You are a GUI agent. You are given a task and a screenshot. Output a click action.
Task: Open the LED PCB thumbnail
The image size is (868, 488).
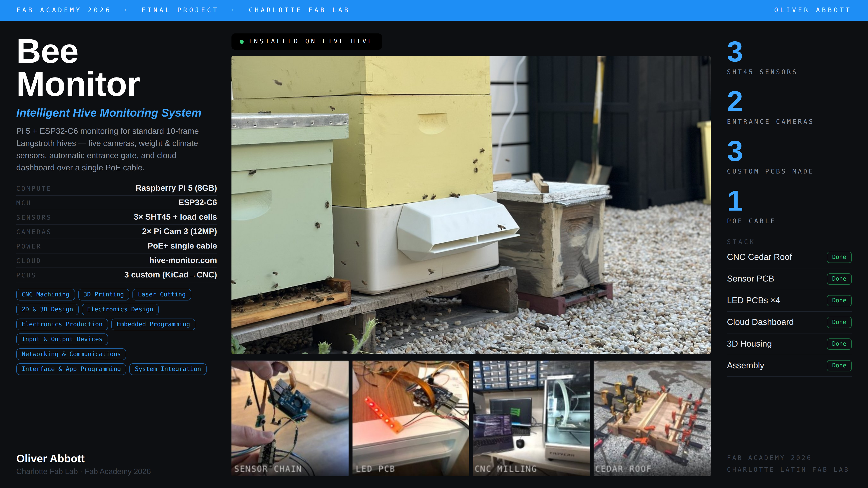coord(410,418)
